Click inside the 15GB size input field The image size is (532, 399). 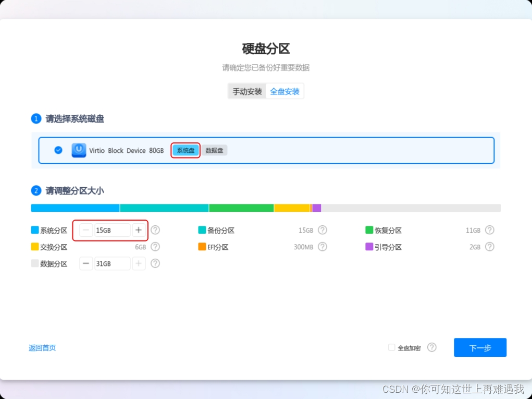click(x=112, y=229)
